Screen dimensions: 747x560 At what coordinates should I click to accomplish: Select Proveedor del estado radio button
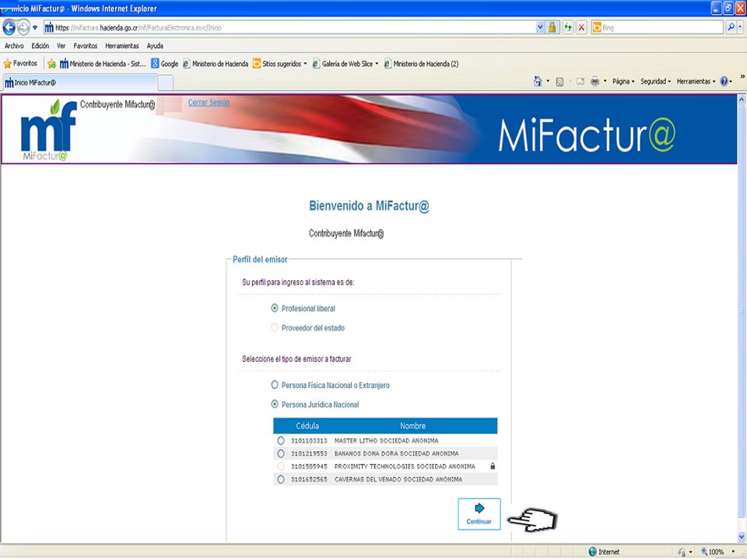[x=275, y=327]
